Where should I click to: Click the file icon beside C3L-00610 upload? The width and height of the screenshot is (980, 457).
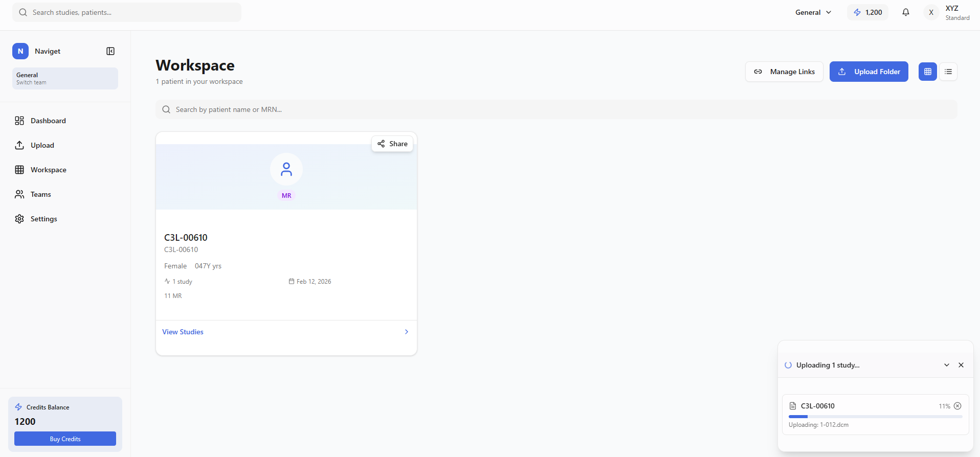(793, 406)
